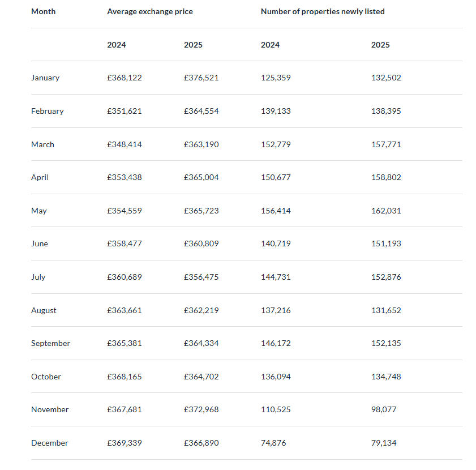Click the £364,334 September price cell
Image resolution: width=476 pixels, height=470 pixels.
201,343
